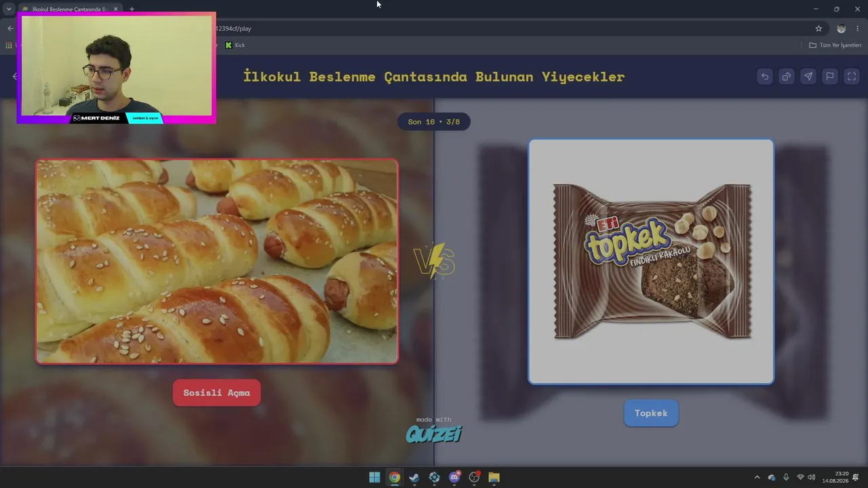Image resolution: width=868 pixels, height=488 pixels.
Task: Bookmark this page with the star icon
Action: pos(818,28)
